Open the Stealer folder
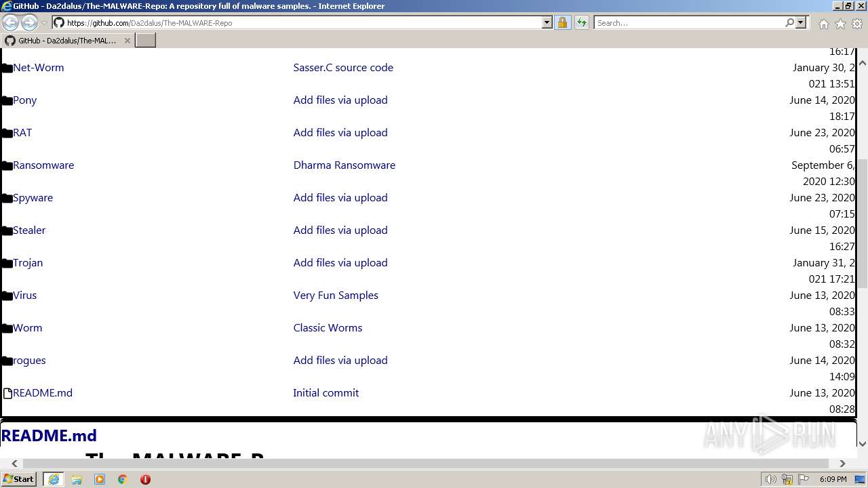Image resolution: width=868 pixels, height=488 pixels. click(29, 230)
